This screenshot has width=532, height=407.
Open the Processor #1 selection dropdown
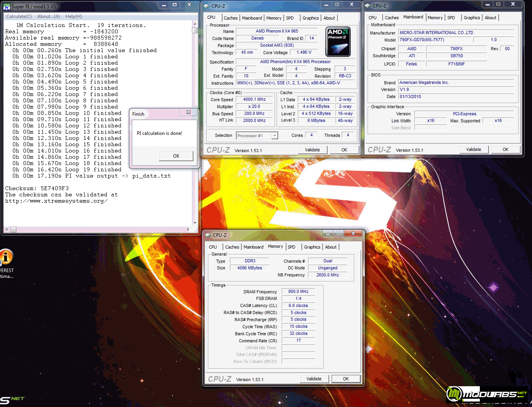275,136
